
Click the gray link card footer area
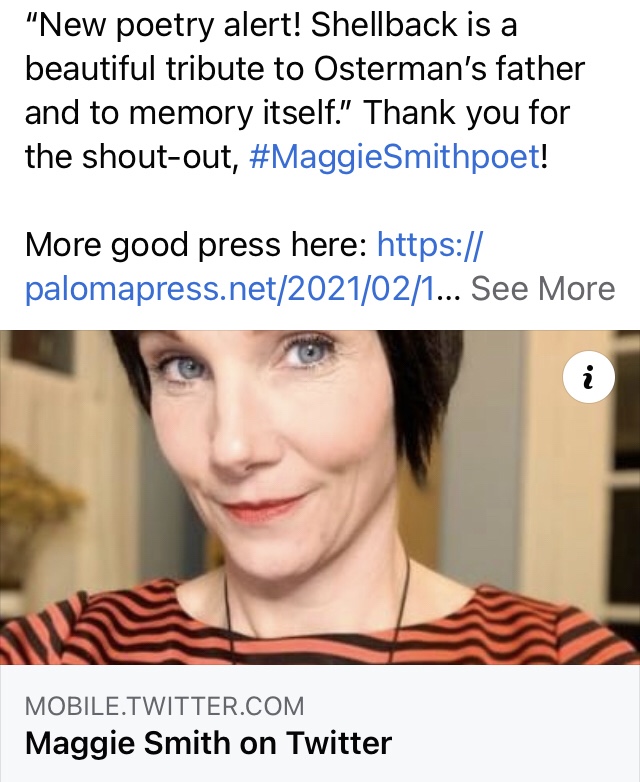(x=320, y=723)
